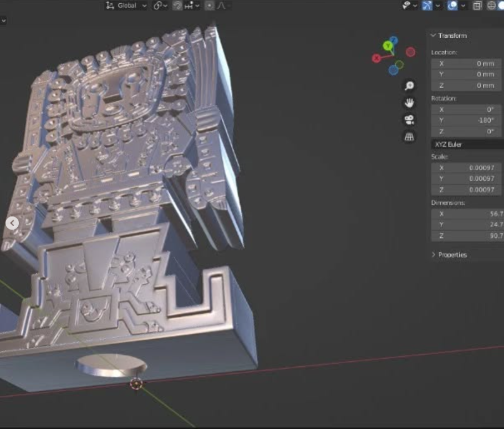The width and height of the screenshot is (504, 429).
Task: Open the pivot point dropdown menu
Action: (x=160, y=6)
